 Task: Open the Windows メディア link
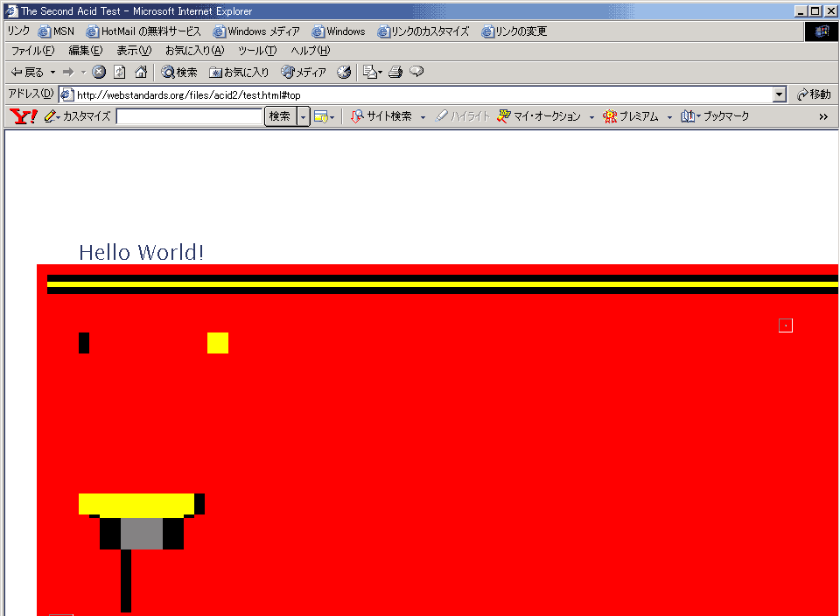[x=256, y=31]
